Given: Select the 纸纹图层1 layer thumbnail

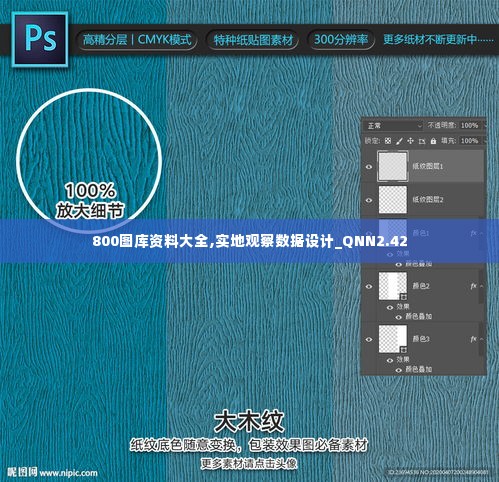Looking at the screenshot, I should (x=393, y=166).
